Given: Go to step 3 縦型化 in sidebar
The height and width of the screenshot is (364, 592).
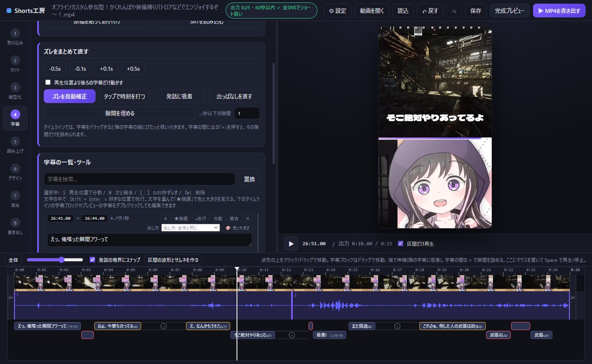Looking at the screenshot, I should [x=15, y=91].
